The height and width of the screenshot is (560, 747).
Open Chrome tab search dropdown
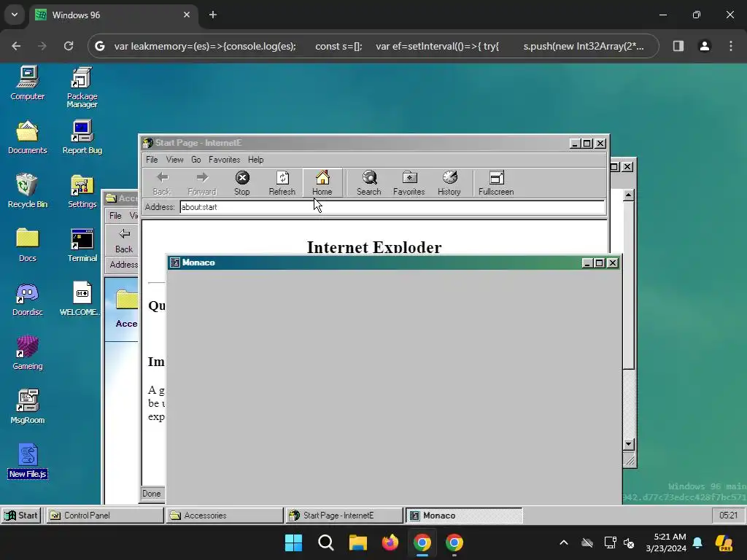(15, 15)
